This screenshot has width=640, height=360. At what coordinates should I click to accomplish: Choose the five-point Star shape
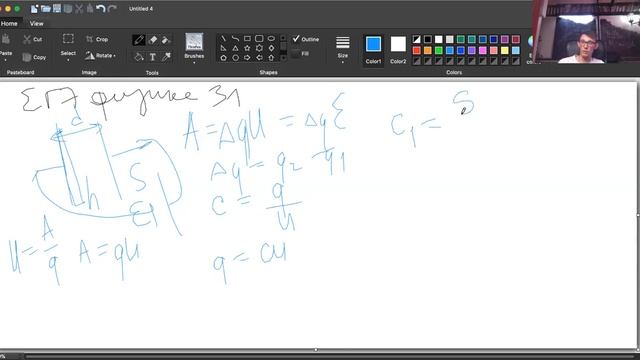247,48
